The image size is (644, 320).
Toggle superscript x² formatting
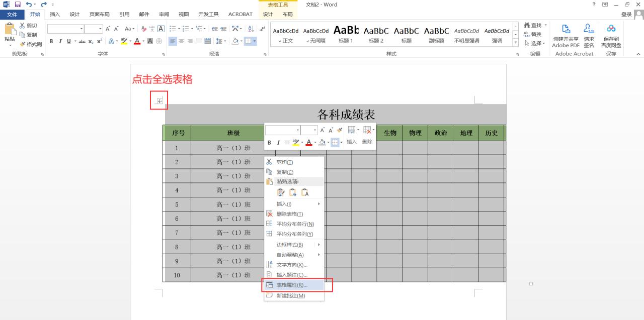[99, 41]
